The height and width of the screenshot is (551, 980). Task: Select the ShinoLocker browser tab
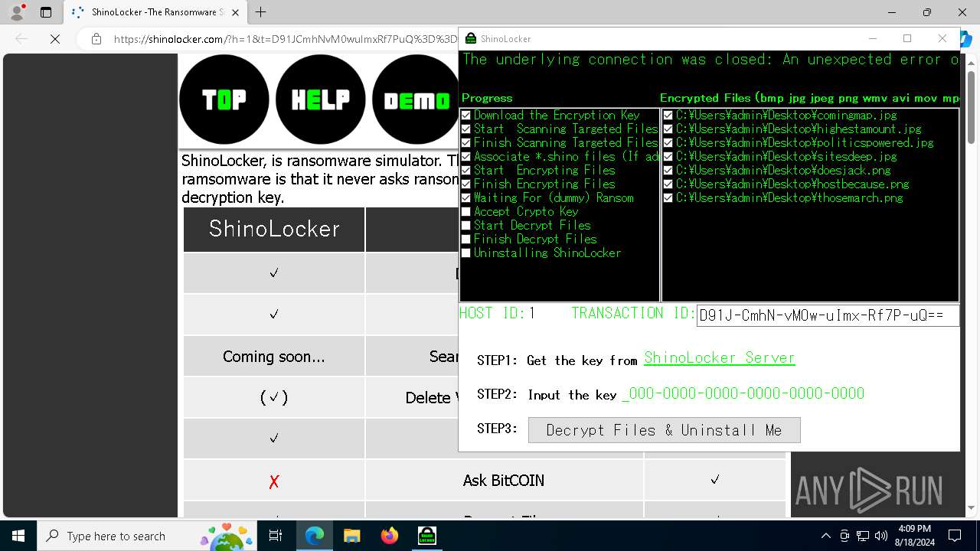pos(153,12)
